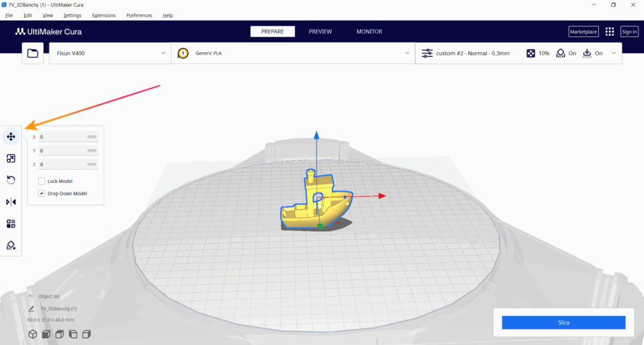Uncheck the Drop Down Model checkbox
Viewport: 644px width, 345px height.
[42, 193]
